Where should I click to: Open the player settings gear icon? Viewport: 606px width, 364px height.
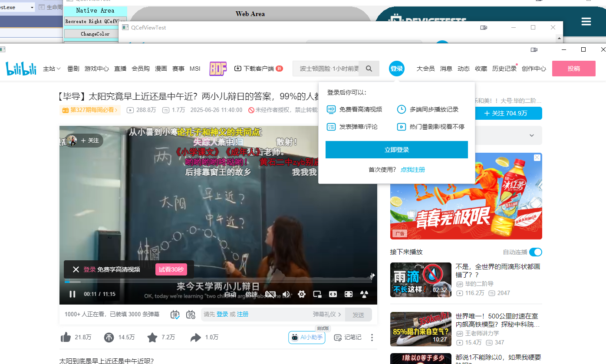pyautogui.click(x=301, y=294)
